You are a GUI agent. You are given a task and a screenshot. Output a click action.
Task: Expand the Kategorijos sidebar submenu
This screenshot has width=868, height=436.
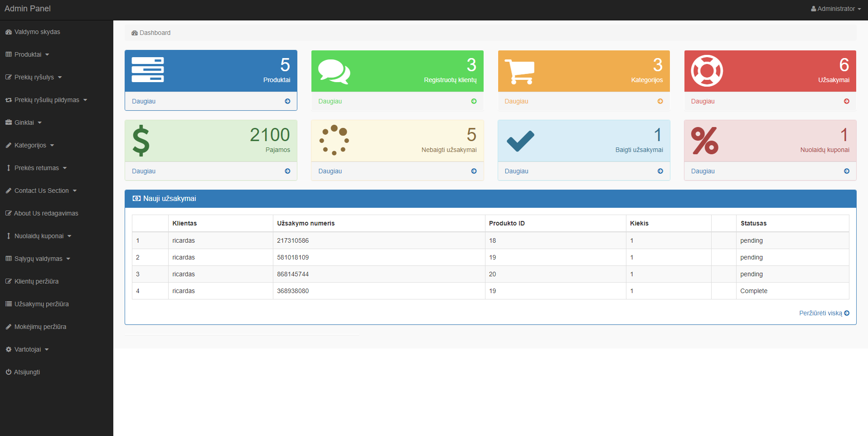pyautogui.click(x=29, y=145)
